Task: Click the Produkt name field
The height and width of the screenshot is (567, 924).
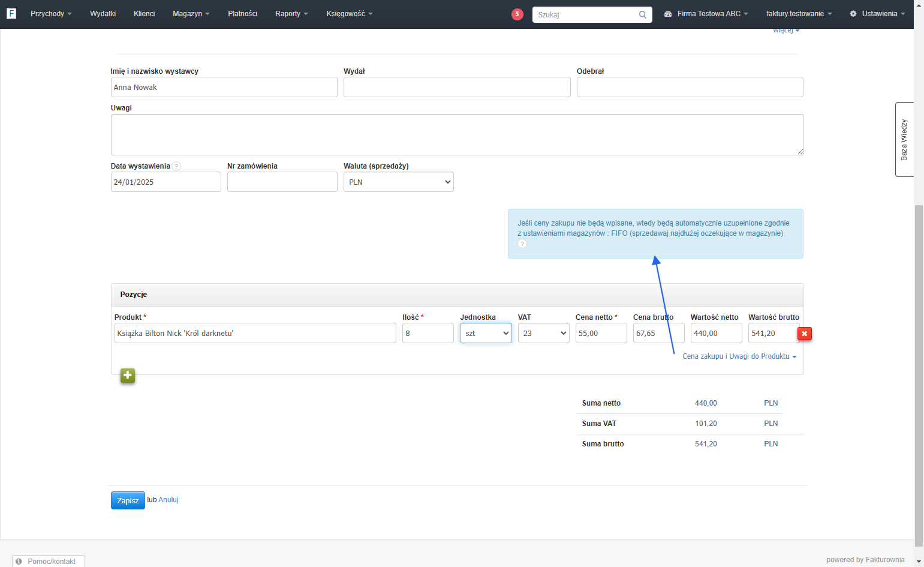Action: point(255,333)
